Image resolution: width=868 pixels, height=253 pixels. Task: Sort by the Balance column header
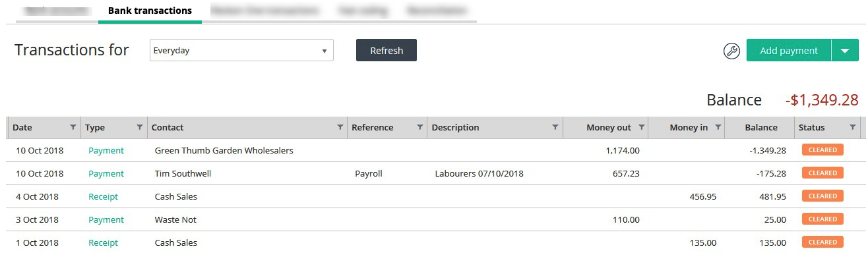coord(760,127)
